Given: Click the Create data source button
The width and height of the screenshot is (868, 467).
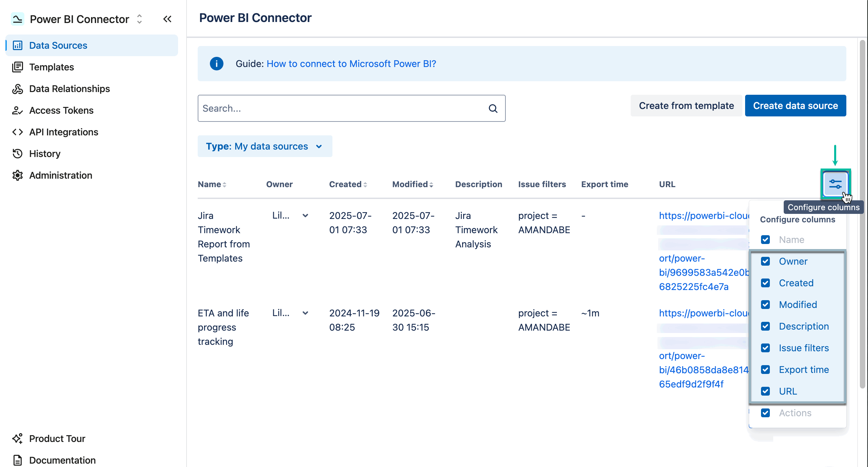Looking at the screenshot, I should pos(795,105).
